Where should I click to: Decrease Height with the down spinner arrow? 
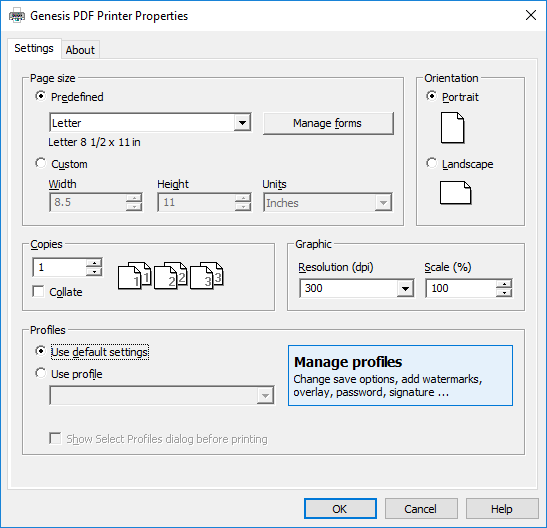coord(243,207)
